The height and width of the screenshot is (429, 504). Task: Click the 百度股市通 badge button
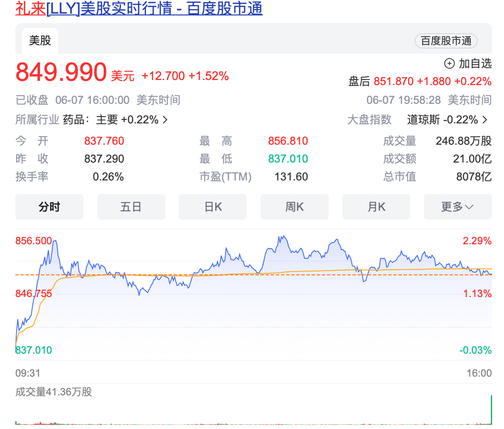tap(446, 41)
